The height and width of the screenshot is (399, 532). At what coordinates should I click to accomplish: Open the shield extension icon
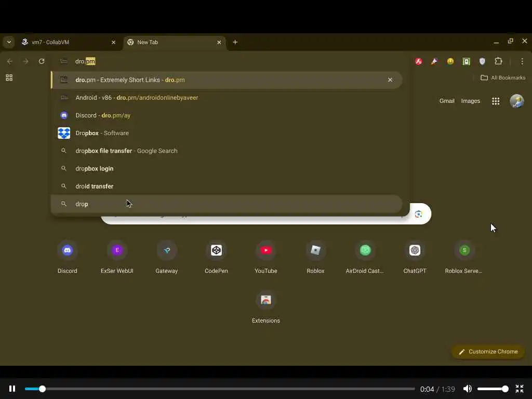482,61
